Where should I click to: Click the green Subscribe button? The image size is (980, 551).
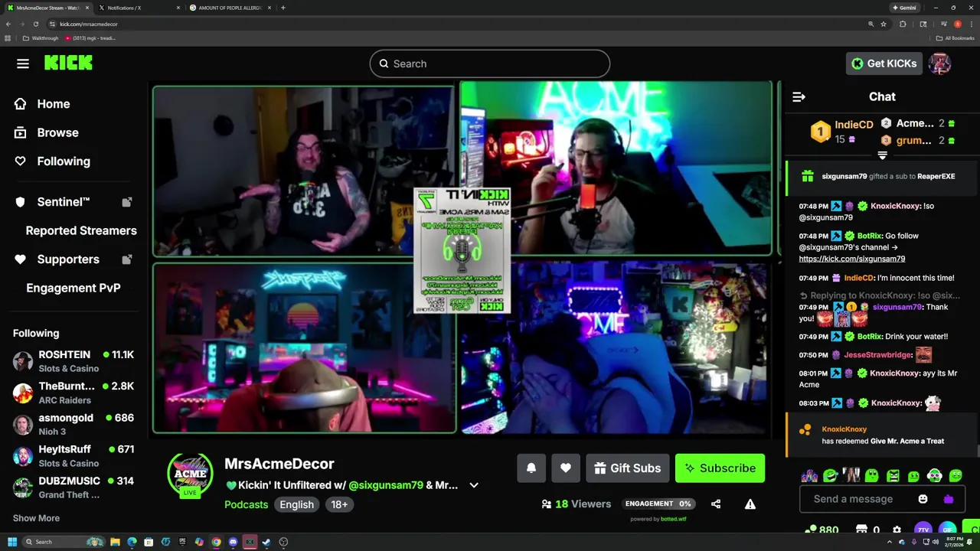720,468
